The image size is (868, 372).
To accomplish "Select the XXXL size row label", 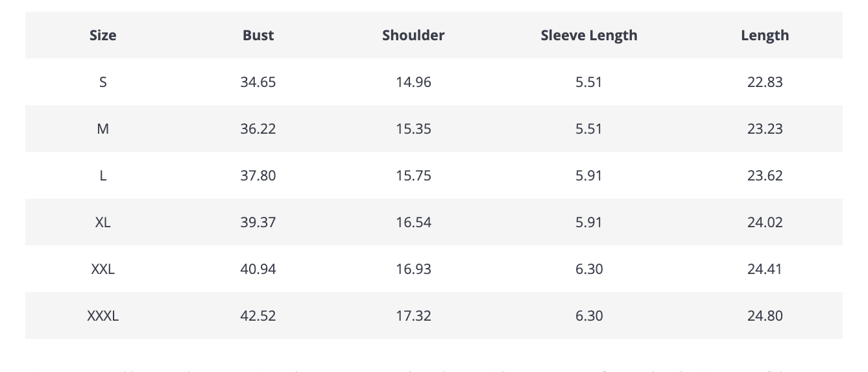I will (102, 316).
